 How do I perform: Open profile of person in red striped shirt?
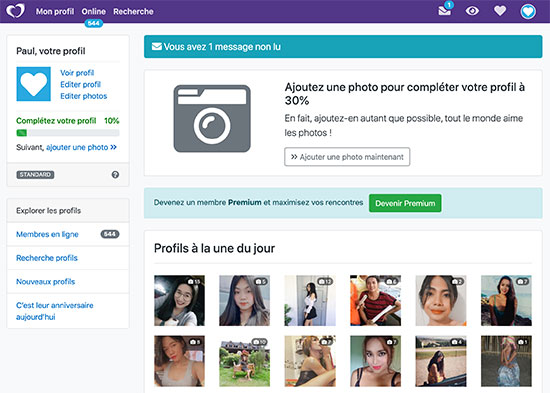pyautogui.click(x=375, y=301)
